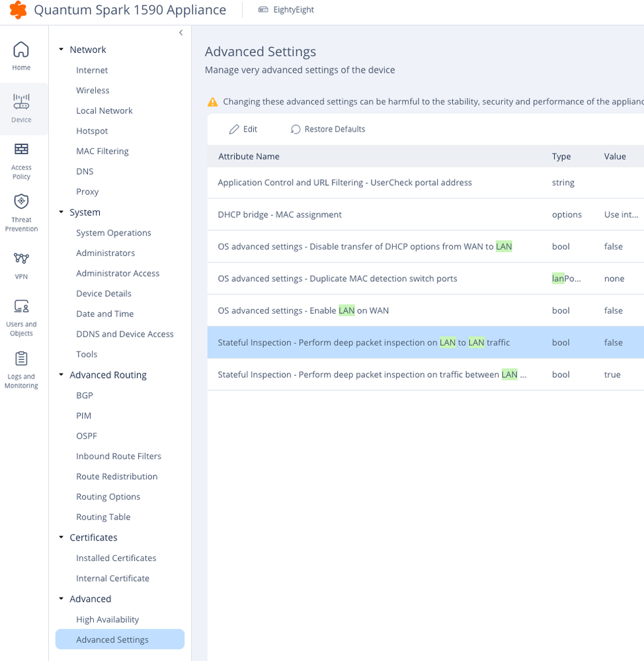The height and width of the screenshot is (661, 644).
Task: Select the UserCheck portal address row
Action: click(425, 183)
